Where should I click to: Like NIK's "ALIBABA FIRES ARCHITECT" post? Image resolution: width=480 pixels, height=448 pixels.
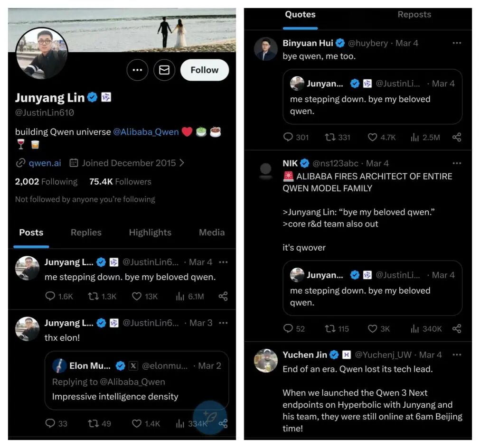pyautogui.click(x=373, y=328)
